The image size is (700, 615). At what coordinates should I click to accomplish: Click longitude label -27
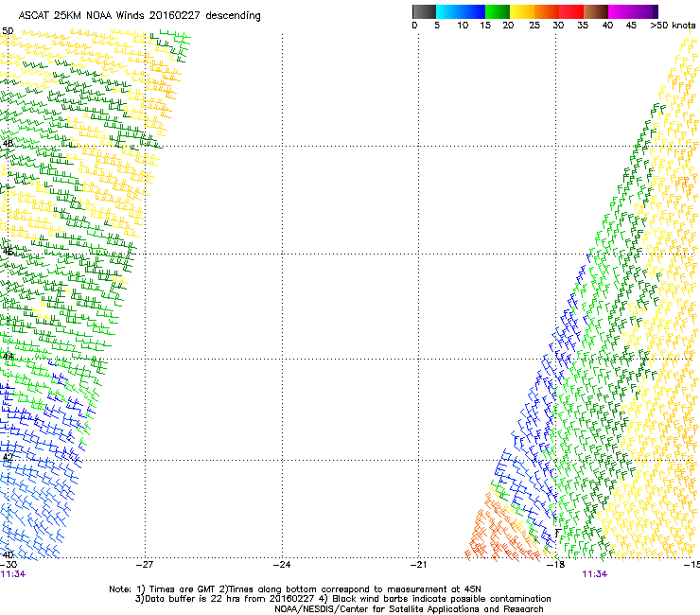click(145, 564)
